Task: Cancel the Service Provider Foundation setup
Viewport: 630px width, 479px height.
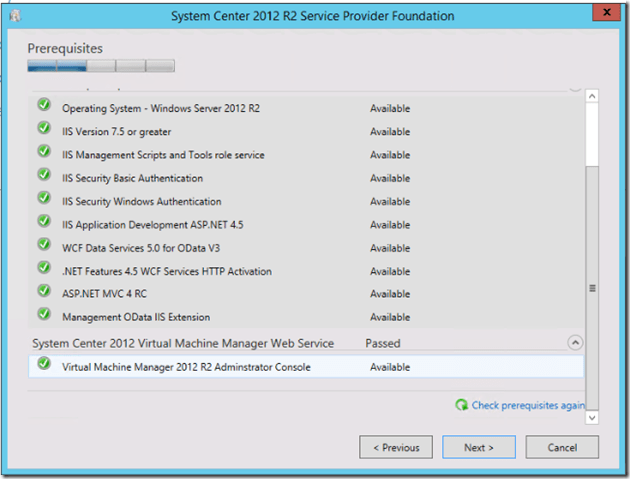Action: (562, 447)
